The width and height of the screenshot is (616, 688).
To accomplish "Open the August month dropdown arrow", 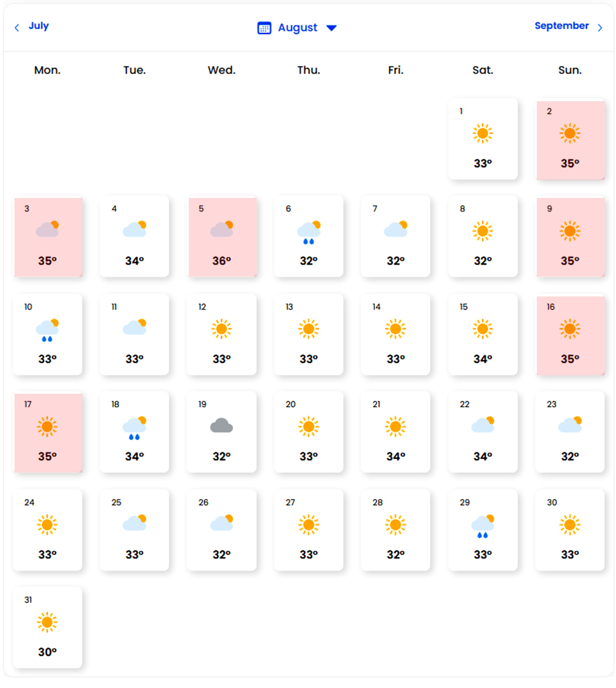I will coord(331,28).
